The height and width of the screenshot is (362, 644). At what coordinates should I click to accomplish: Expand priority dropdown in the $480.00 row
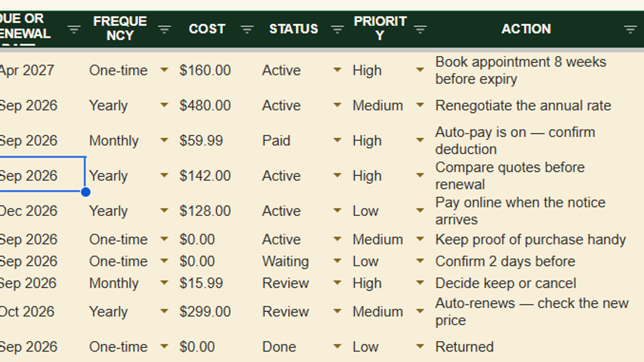(x=420, y=105)
